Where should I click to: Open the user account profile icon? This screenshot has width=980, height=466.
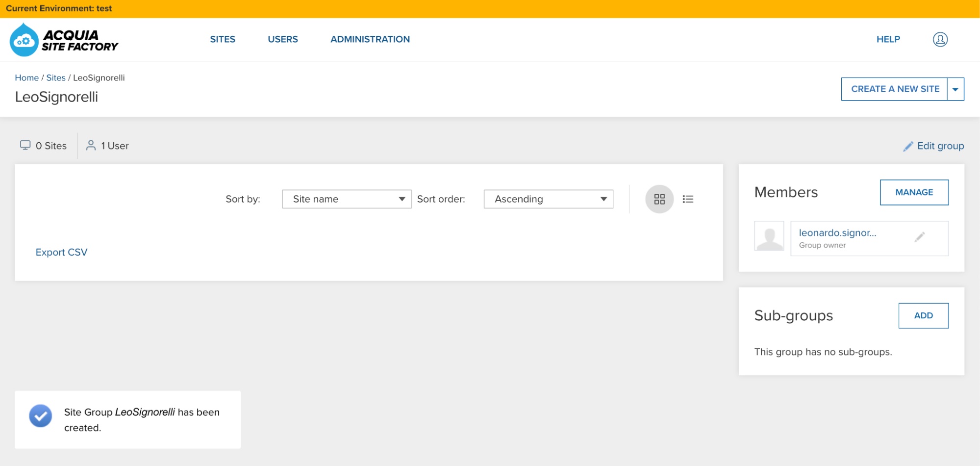[x=940, y=39]
